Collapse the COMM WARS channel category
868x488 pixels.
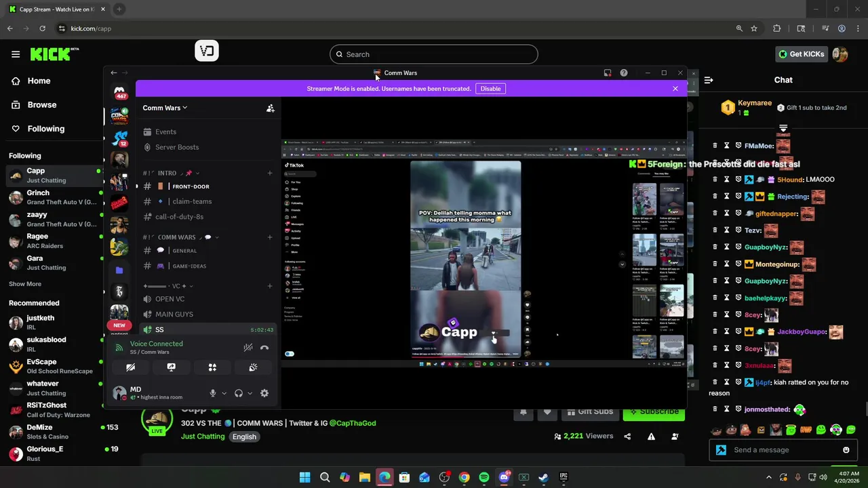click(x=180, y=237)
